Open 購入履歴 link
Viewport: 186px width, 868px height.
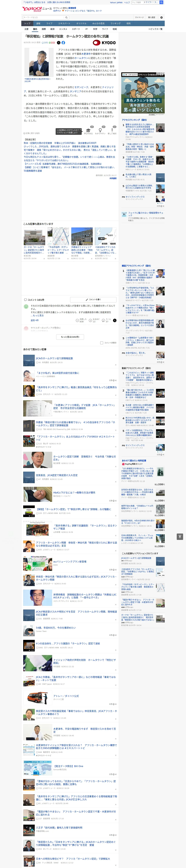click(x=152, y=17)
